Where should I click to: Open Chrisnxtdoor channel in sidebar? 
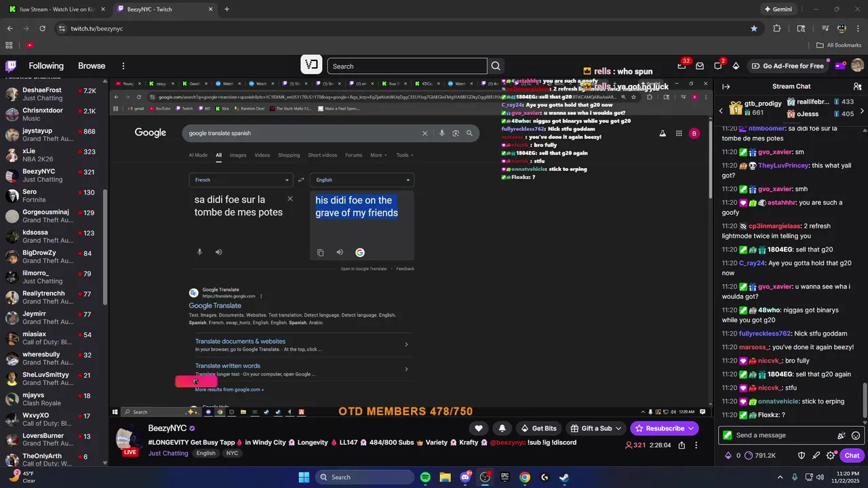pos(52,115)
